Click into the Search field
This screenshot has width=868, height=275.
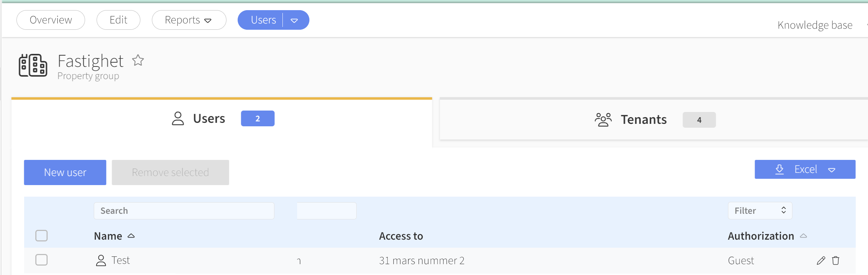184,211
